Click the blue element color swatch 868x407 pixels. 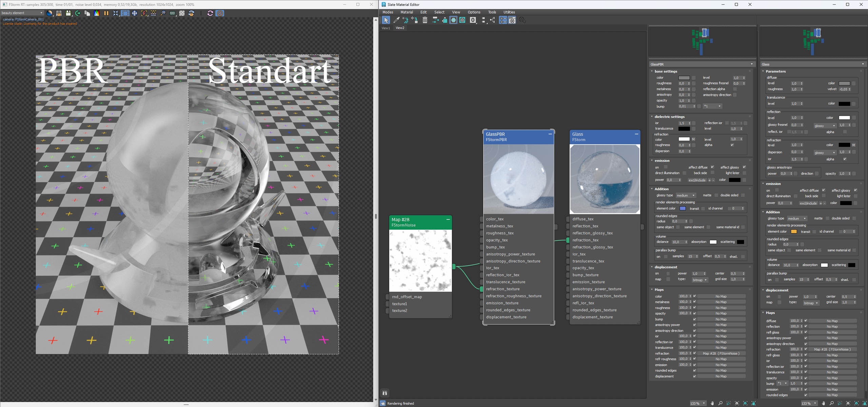(x=683, y=209)
